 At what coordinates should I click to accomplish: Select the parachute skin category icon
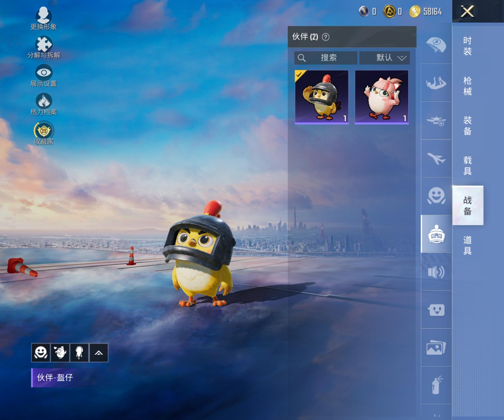click(x=436, y=45)
